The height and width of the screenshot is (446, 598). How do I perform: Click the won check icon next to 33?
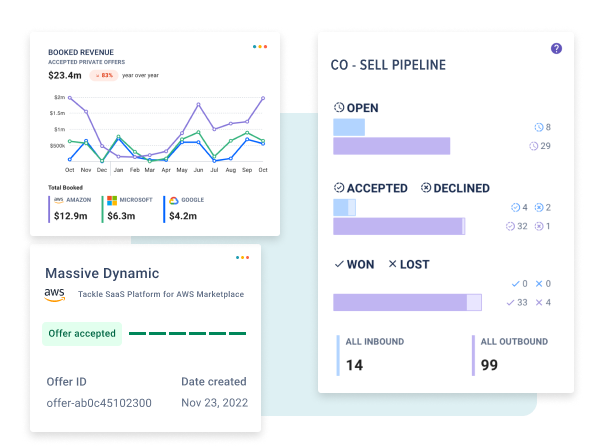coord(510,303)
